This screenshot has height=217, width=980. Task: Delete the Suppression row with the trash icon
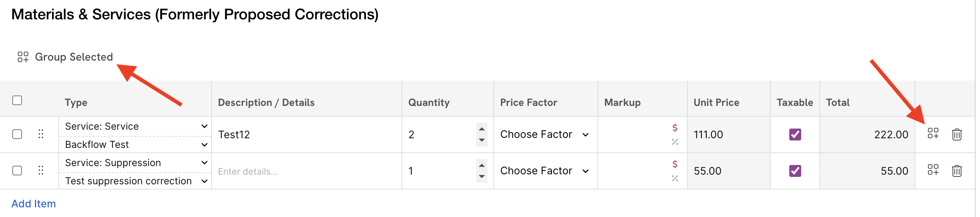point(957,171)
